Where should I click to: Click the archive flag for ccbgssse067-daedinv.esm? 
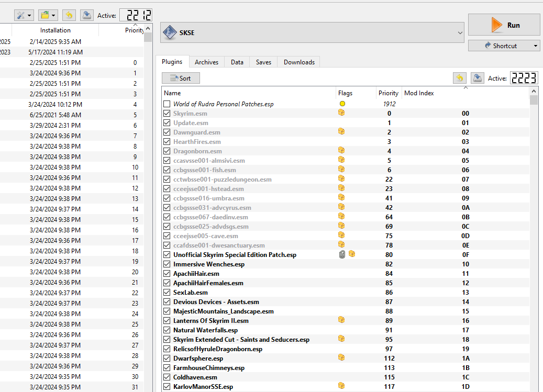(x=341, y=216)
